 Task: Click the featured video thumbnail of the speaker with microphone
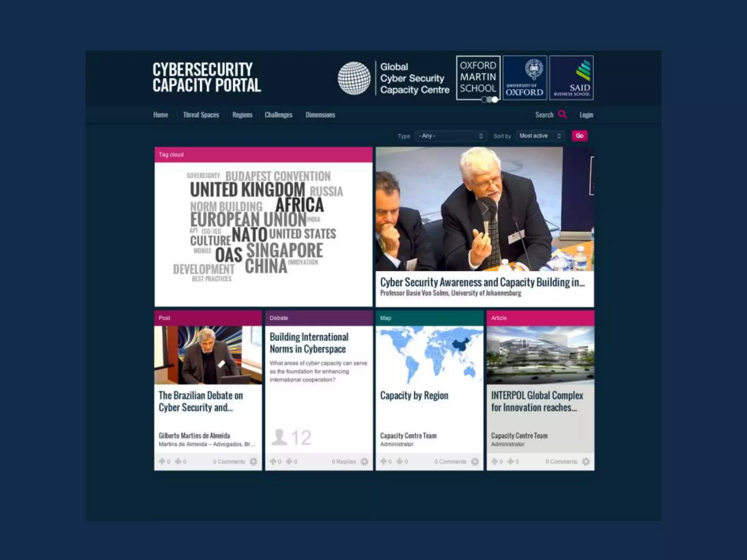pos(485,209)
